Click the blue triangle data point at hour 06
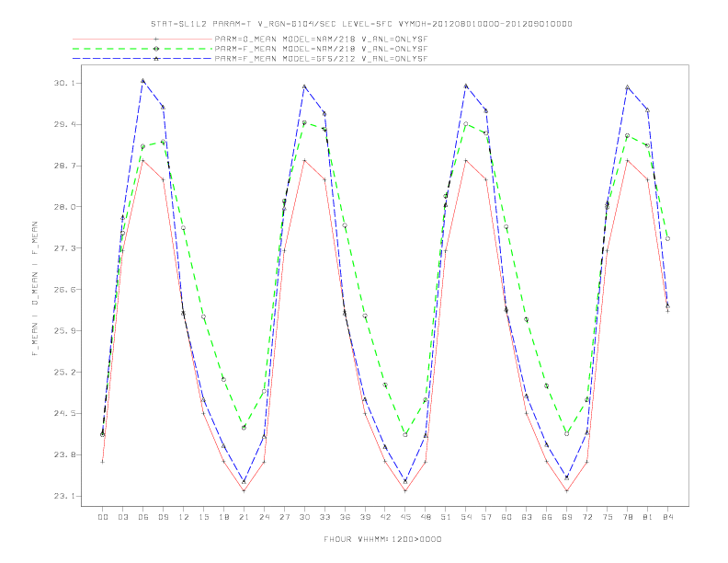Image resolution: width=728 pixels, height=563 pixels. point(143,80)
